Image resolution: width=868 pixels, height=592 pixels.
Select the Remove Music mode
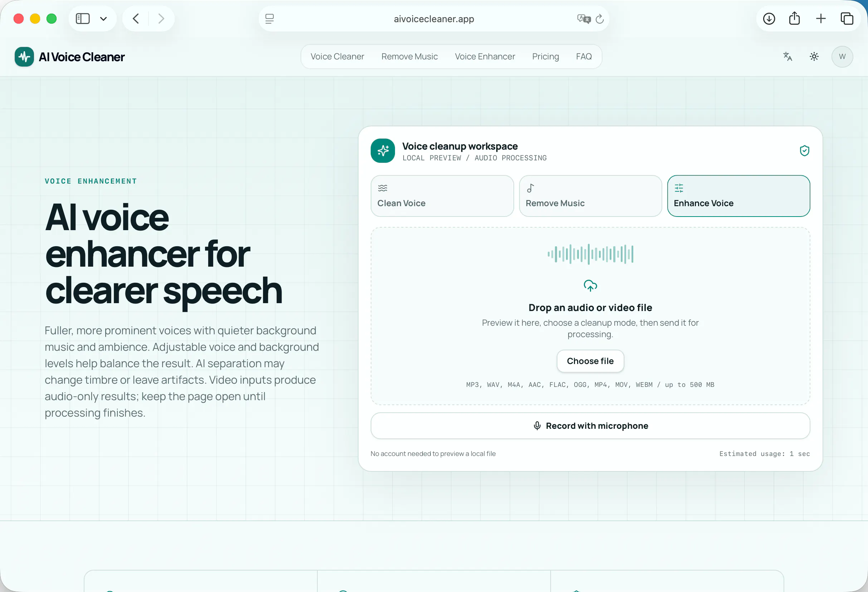point(590,196)
